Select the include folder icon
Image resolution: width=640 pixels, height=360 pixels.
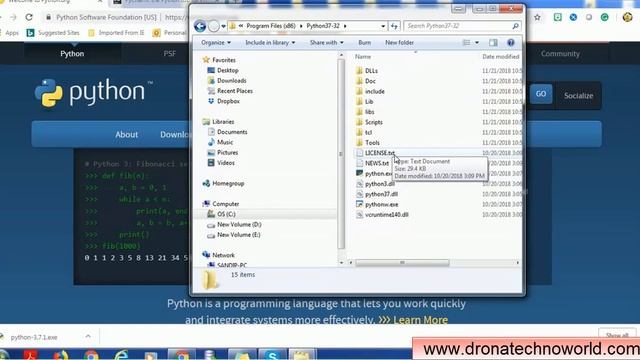coord(359,91)
